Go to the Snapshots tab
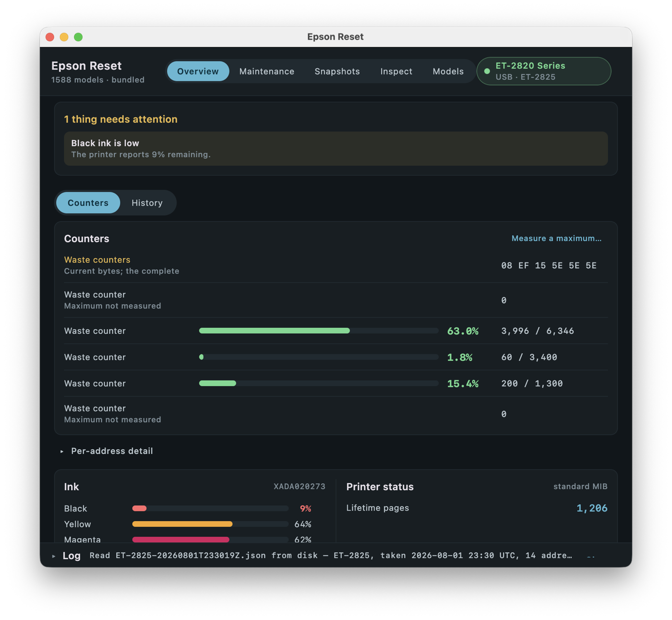This screenshot has width=672, height=620. pos(337,72)
